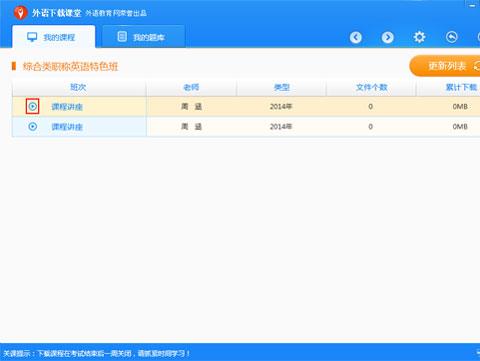
Task: Play the first 课程讲座 row's circle-play icon
Action: pos(33,106)
